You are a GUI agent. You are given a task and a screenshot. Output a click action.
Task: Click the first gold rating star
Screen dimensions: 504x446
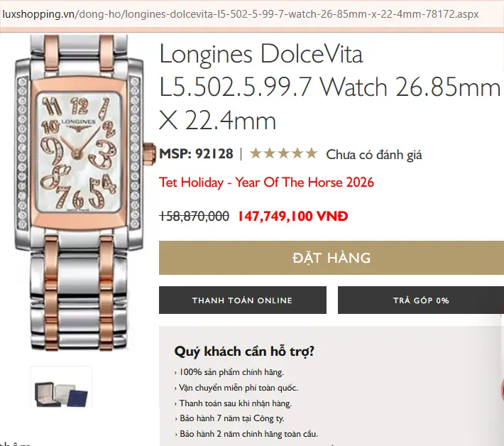point(256,153)
